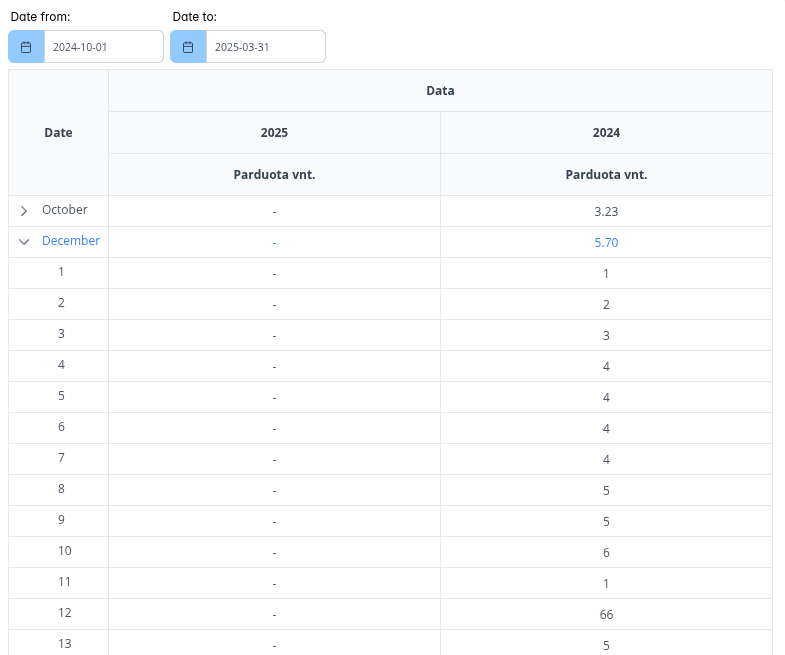Click the 2024 column header
Screen dimensions: 785x655
point(606,132)
